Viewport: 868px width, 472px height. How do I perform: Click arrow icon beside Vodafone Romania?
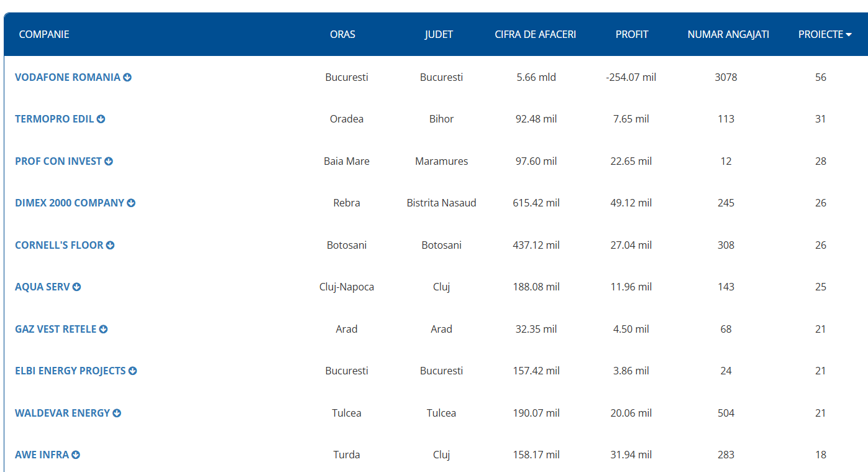tap(127, 78)
